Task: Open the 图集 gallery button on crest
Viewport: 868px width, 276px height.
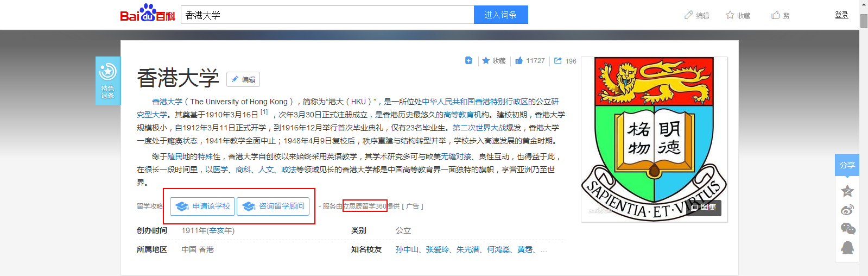Action: click(x=704, y=208)
